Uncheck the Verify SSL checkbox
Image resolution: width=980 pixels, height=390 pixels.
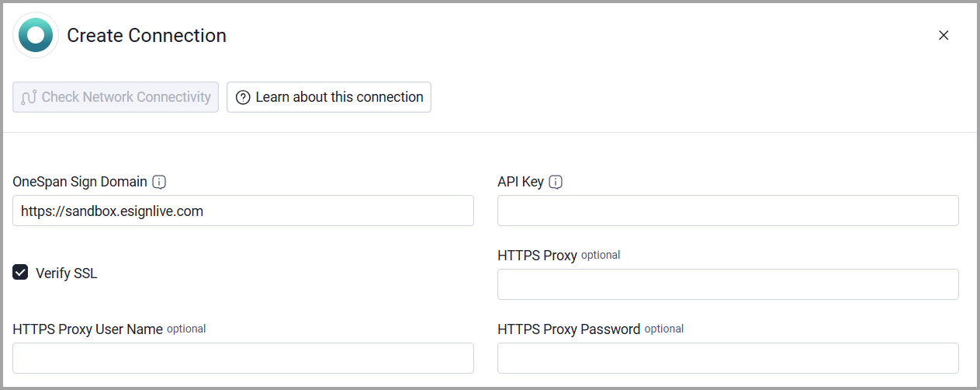coord(21,273)
